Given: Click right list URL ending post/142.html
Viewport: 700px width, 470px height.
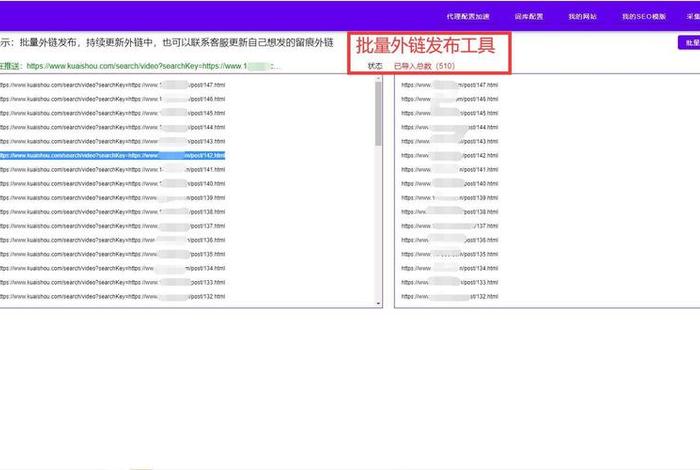Looking at the screenshot, I should coord(450,155).
